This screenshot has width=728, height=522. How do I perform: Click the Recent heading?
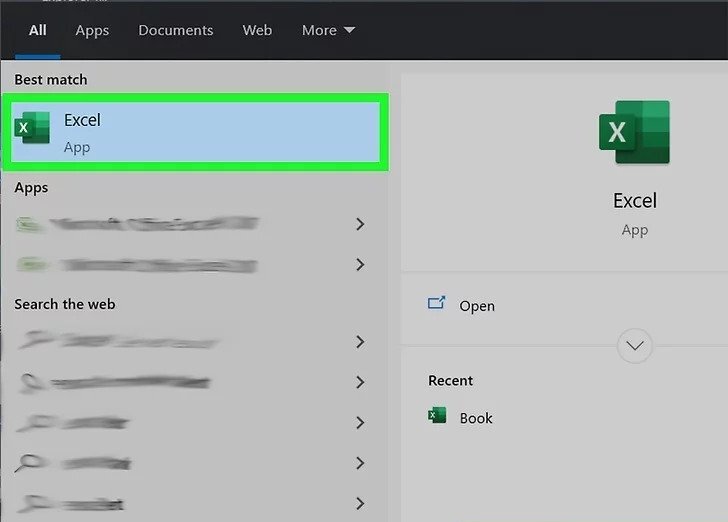[450, 381]
